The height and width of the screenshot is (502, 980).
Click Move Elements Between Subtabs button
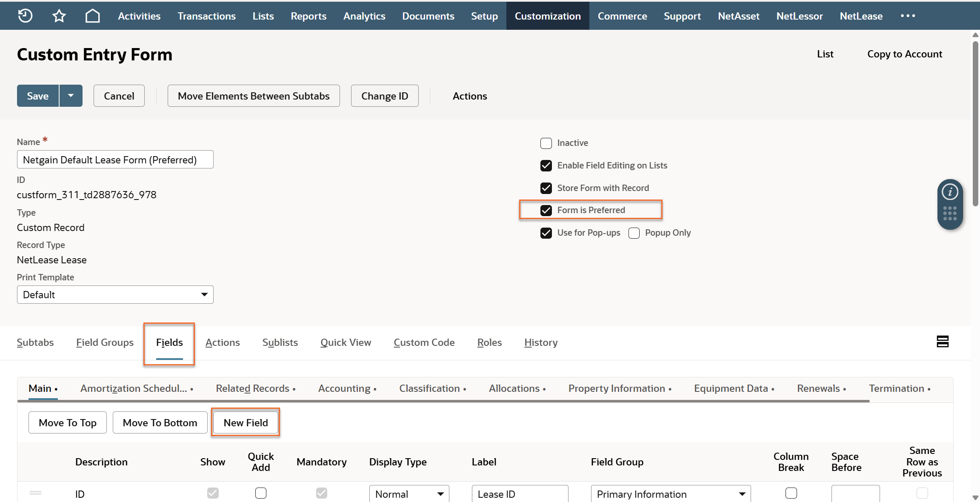click(254, 96)
